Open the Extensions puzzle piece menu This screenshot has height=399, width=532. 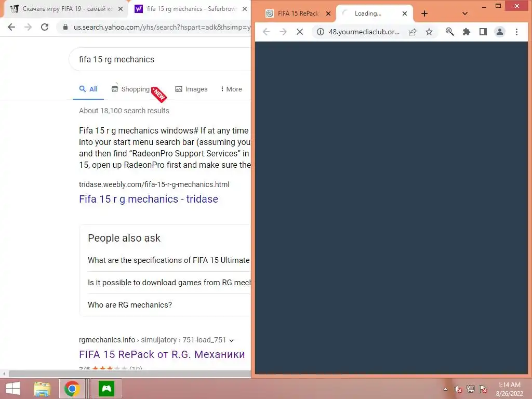(467, 32)
